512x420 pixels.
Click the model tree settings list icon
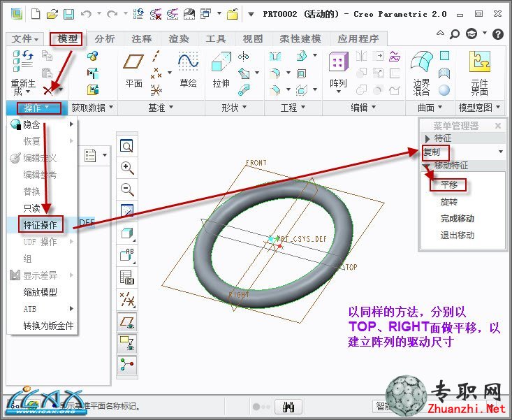(x=90, y=155)
